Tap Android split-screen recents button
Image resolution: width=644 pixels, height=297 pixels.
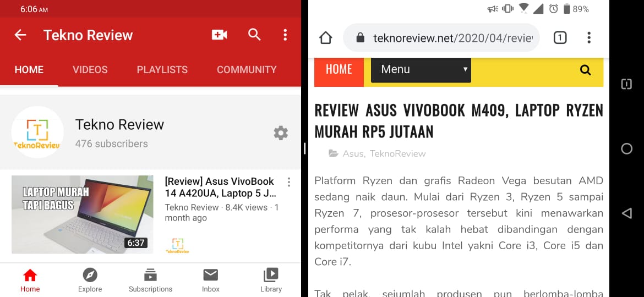pos(626,84)
